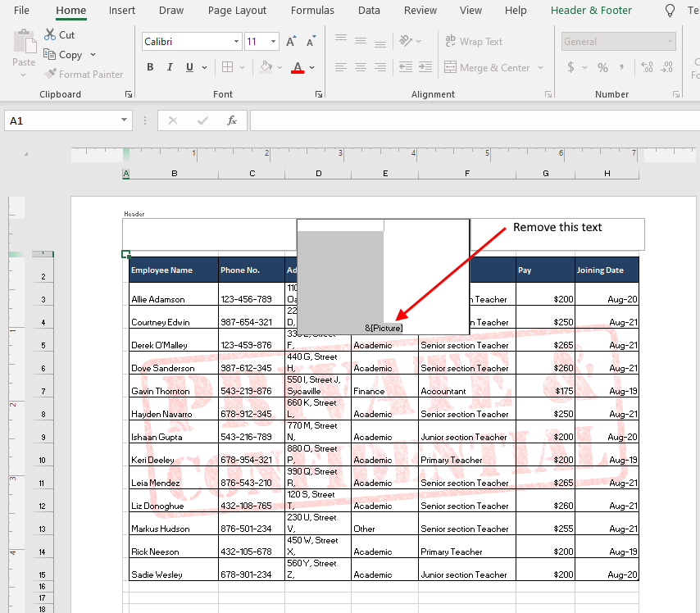
Task: Expand the Fill Color dropdown arrow
Action: (x=279, y=67)
